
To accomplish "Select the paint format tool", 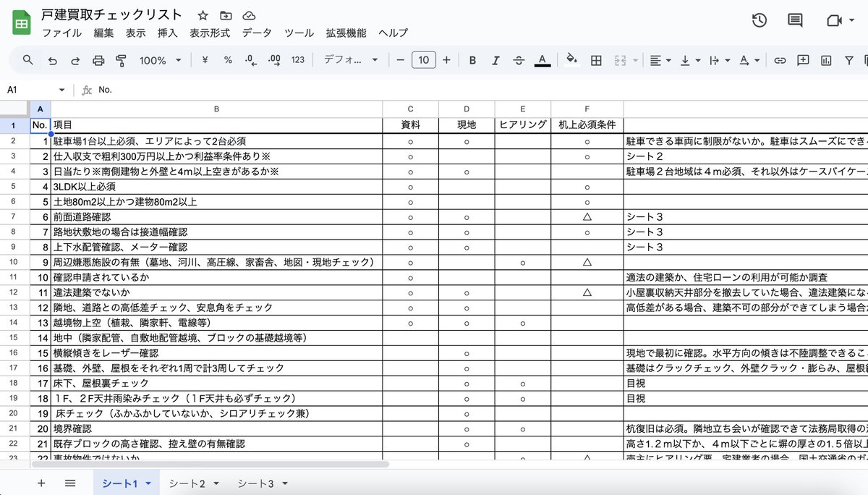I will (x=121, y=60).
